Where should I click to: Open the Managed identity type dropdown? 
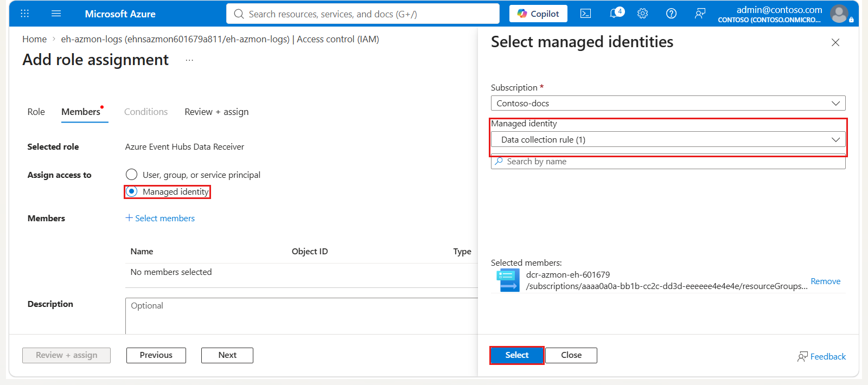668,139
